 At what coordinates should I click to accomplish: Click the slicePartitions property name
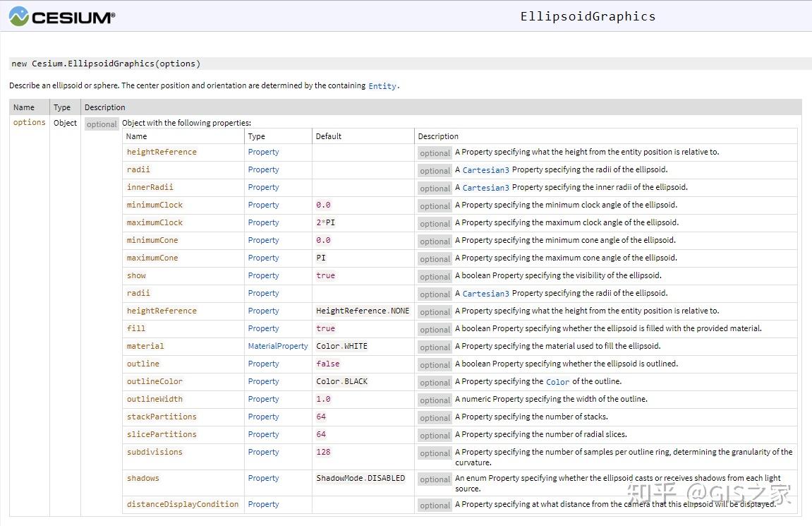pyautogui.click(x=162, y=434)
